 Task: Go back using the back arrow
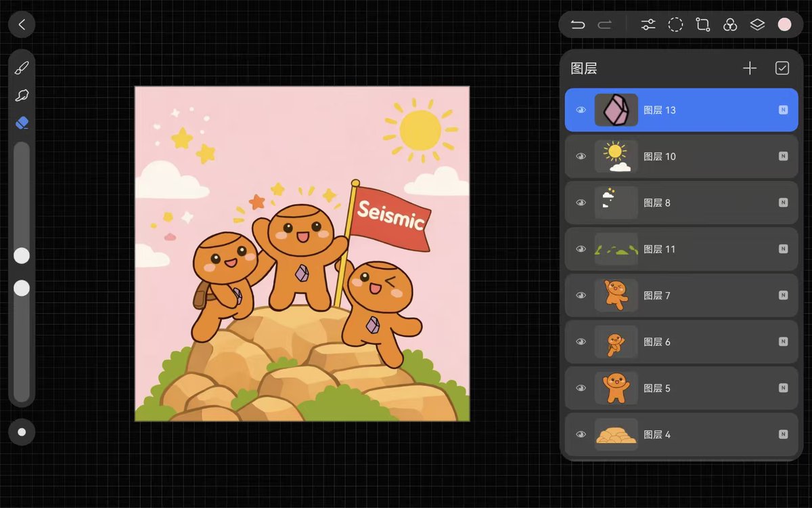[x=22, y=24]
